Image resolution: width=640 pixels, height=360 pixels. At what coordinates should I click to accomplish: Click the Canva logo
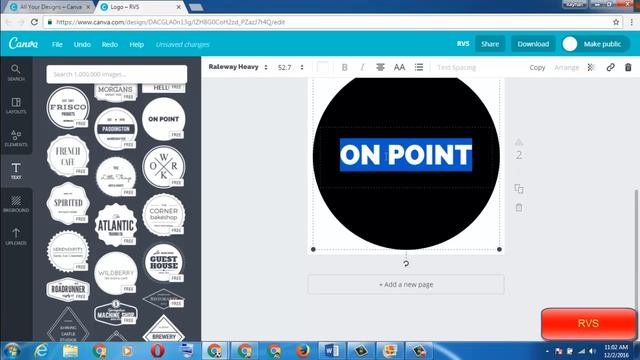[x=23, y=43]
